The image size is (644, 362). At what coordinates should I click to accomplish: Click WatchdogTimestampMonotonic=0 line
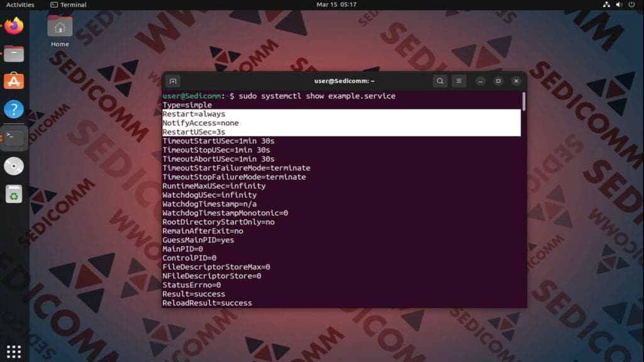point(225,213)
